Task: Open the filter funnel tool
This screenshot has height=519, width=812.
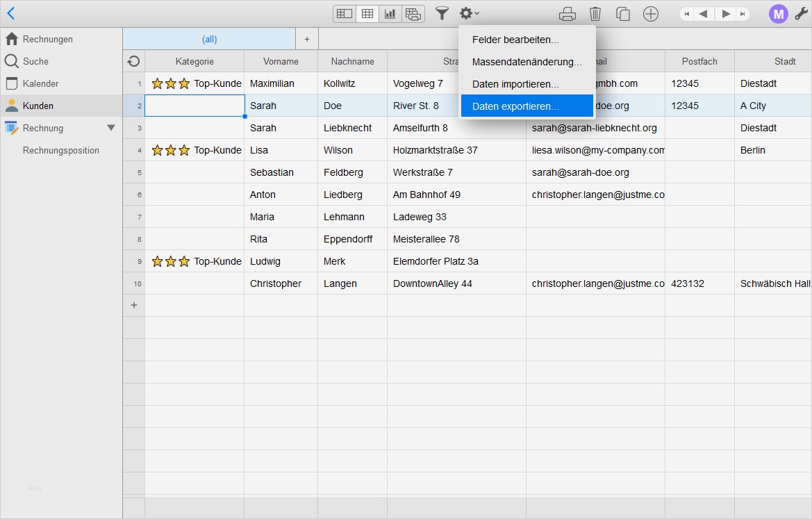Action: [442, 13]
